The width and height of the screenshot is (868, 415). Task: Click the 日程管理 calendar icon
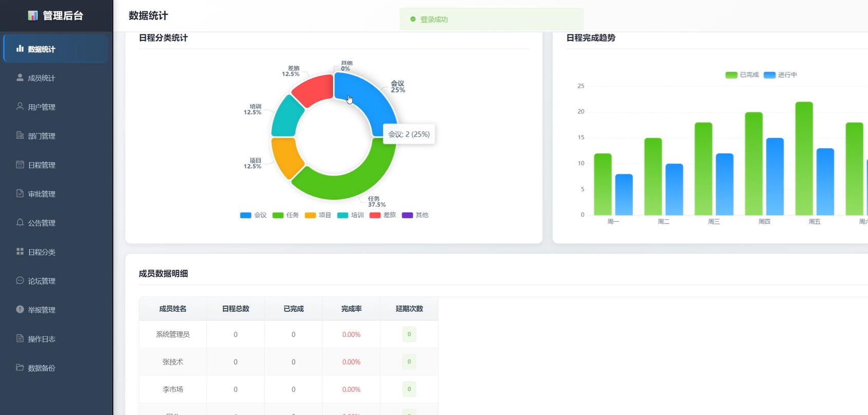click(x=20, y=164)
